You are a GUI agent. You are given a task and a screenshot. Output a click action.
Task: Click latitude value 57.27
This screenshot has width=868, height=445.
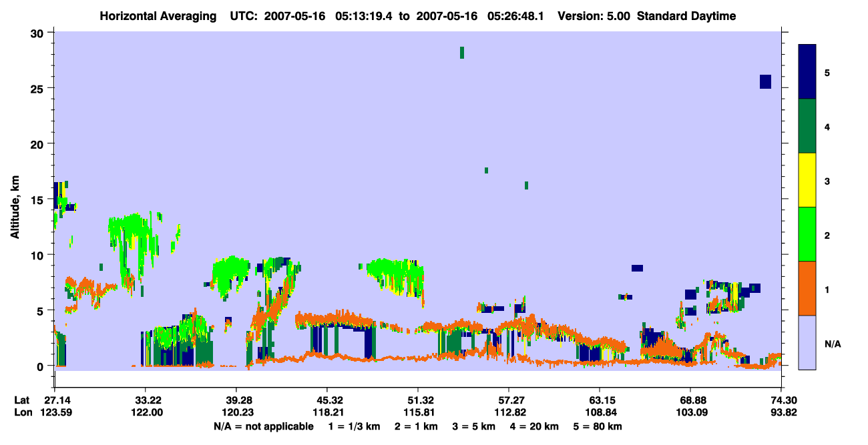pyautogui.click(x=509, y=400)
